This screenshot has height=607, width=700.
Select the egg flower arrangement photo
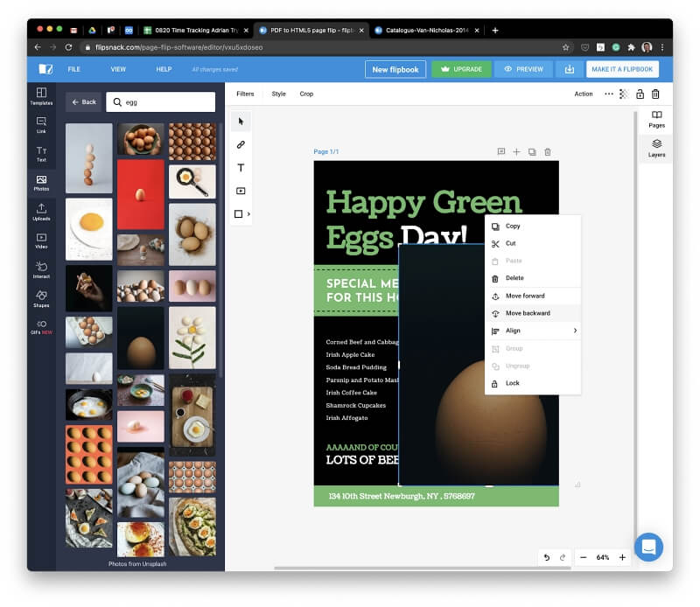click(192, 338)
